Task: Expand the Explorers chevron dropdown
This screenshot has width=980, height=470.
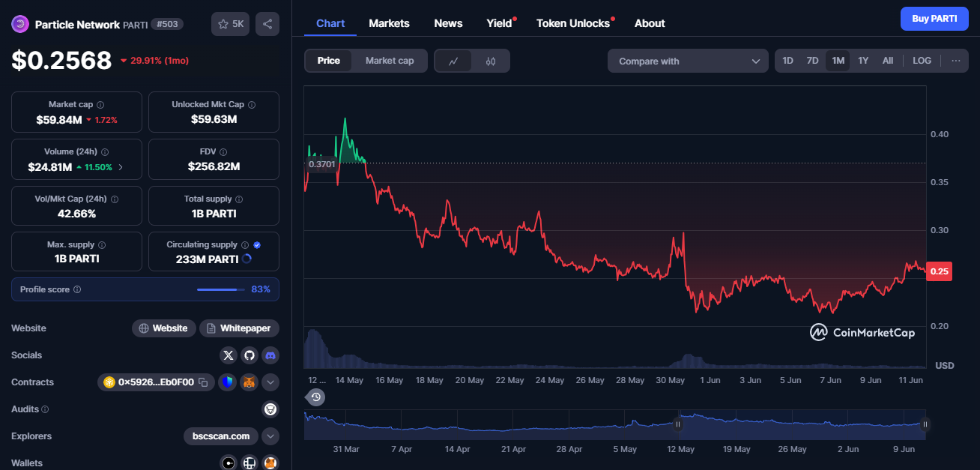Action: coord(270,436)
